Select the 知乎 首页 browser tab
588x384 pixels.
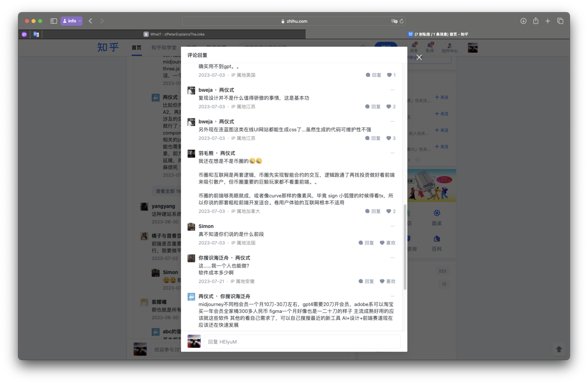point(437,34)
